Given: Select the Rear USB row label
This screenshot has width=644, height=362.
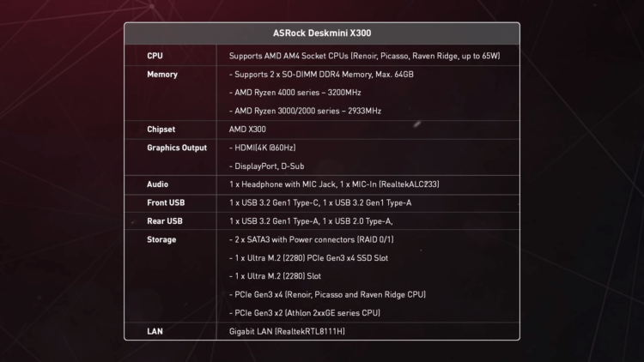Looking at the screenshot, I should click(164, 221).
